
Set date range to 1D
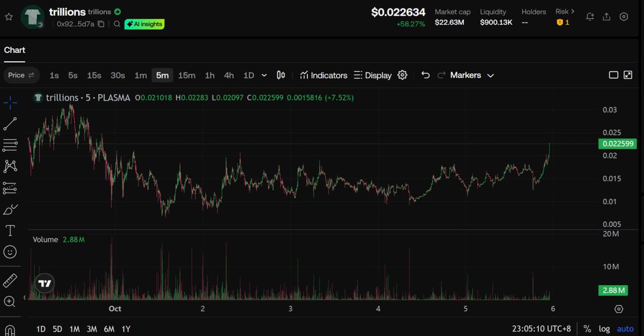tap(41, 329)
